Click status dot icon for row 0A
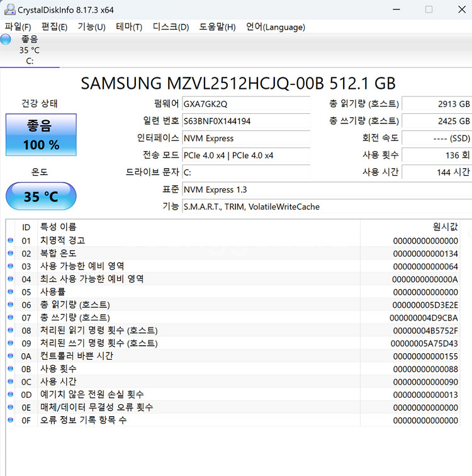The height and width of the screenshot is (476, 472). (10, 356)
